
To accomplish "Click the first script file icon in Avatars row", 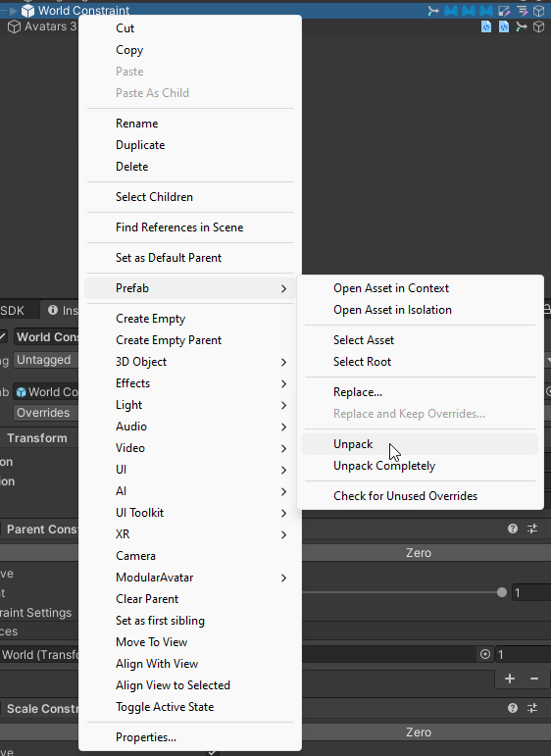I will pyautogui.click(x=486, y=26).
